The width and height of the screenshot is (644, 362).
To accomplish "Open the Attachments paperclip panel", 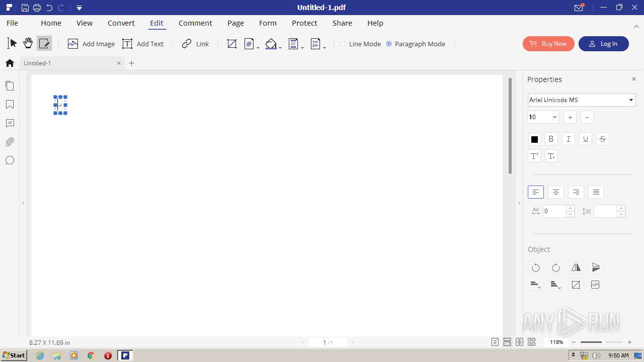I will (10, 142).
